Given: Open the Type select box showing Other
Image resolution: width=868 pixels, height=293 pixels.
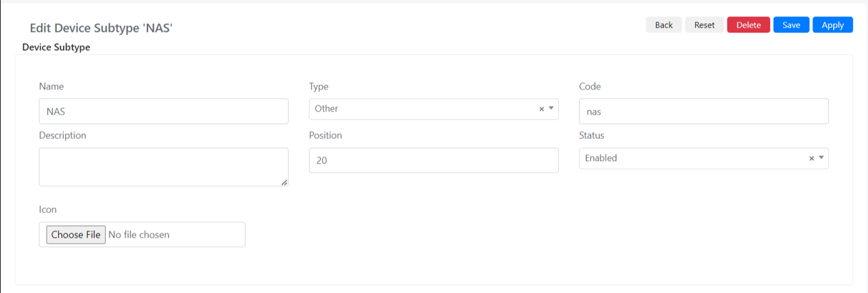Looking at the screenshot, I should click(434, 109).
